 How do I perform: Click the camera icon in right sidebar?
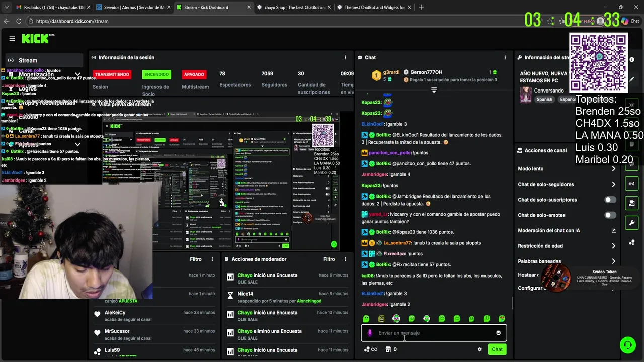tap(632, 203)
